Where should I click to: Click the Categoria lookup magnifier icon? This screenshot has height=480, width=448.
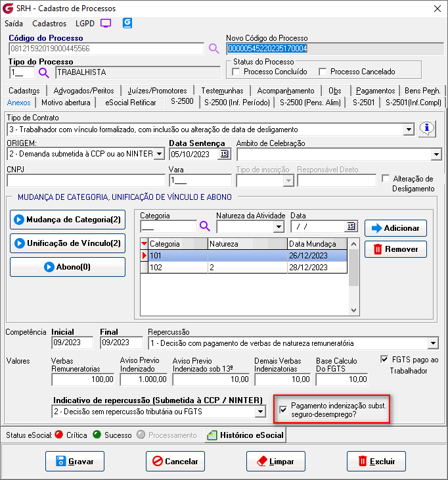(x=204, y=227)
